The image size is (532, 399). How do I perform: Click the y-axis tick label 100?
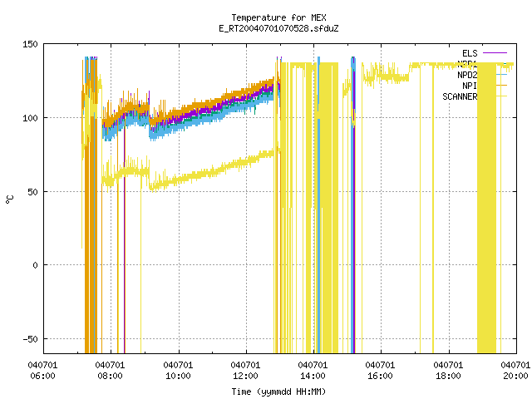coord(30,118)
